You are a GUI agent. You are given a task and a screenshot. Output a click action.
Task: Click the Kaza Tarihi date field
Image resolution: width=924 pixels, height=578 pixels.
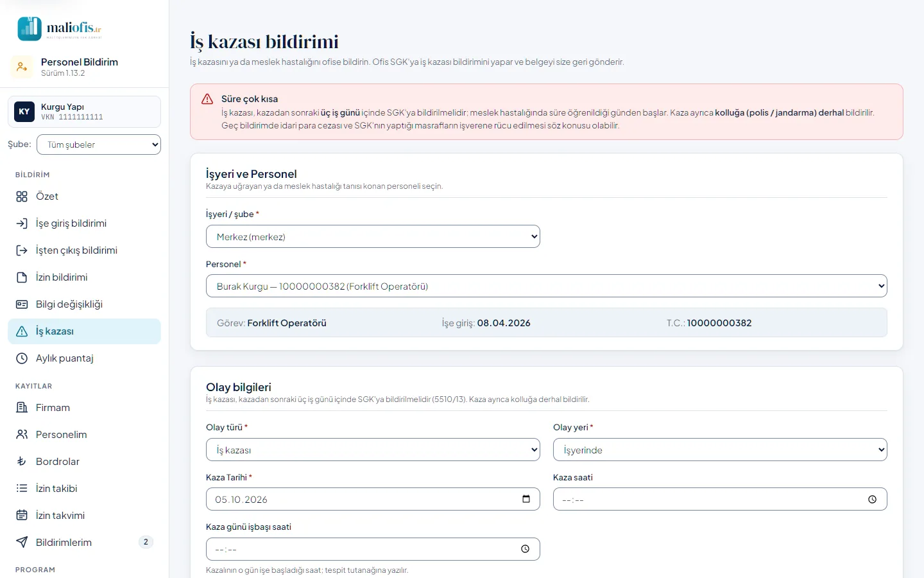(373, 499)
